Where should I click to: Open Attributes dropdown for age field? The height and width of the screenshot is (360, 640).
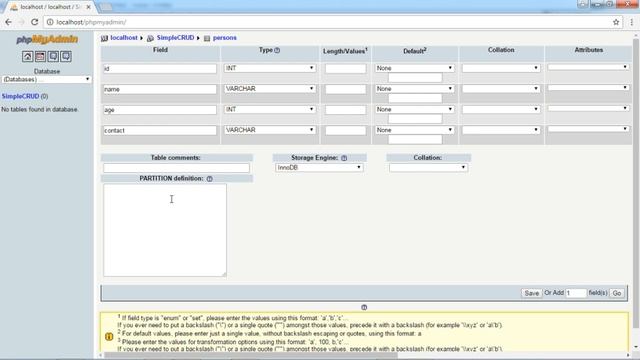click(x=588, y=108)
